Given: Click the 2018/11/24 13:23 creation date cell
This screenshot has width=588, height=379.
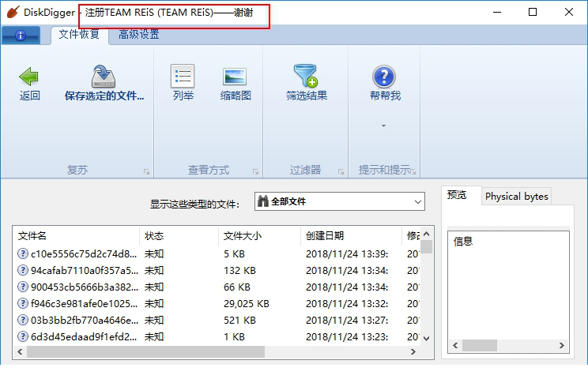Looking at the screenshot, I should click(x=347, y=336).
